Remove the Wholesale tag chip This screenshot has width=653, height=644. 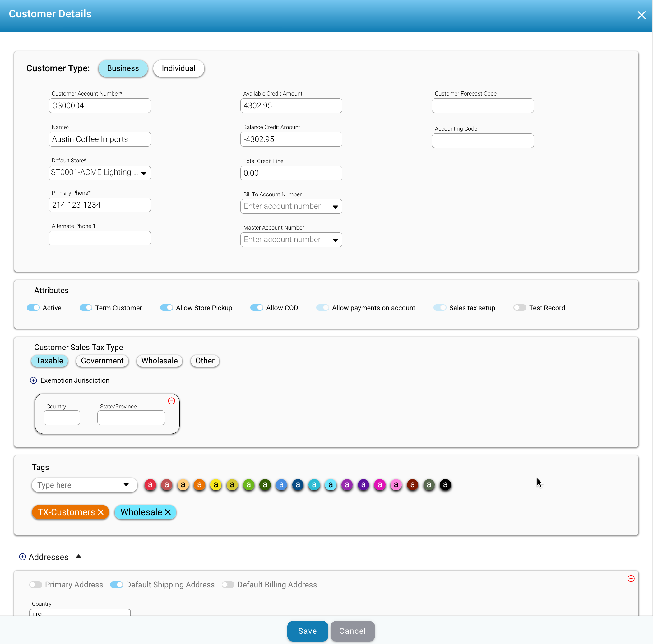(x=168, y=512)
